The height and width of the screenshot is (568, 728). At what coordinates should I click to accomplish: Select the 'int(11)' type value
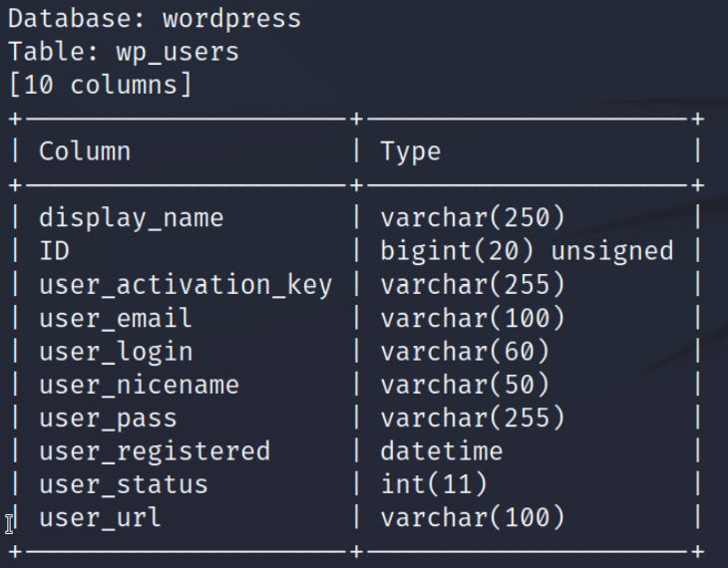[x=434, y=484]
